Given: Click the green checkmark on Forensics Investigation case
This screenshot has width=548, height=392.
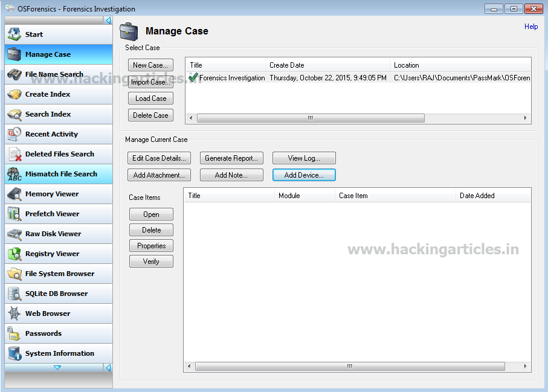Looking at the screenshot, I should pos(193,77).
